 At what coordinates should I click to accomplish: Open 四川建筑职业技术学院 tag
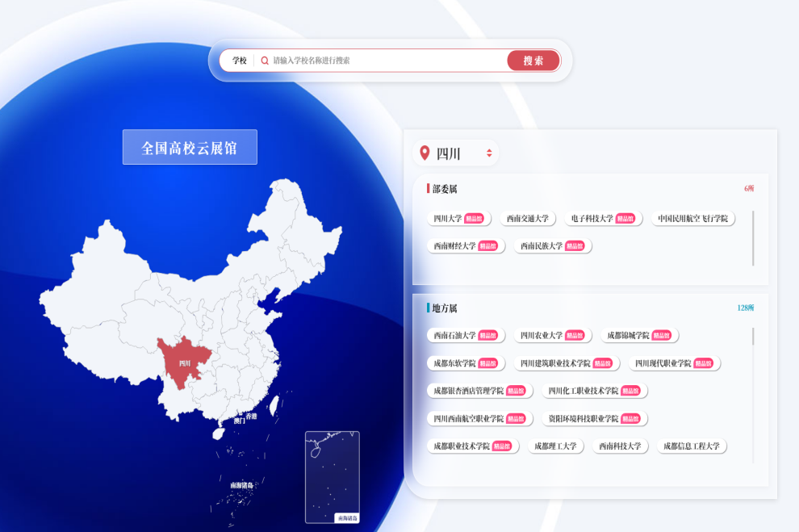click(567, 363)
